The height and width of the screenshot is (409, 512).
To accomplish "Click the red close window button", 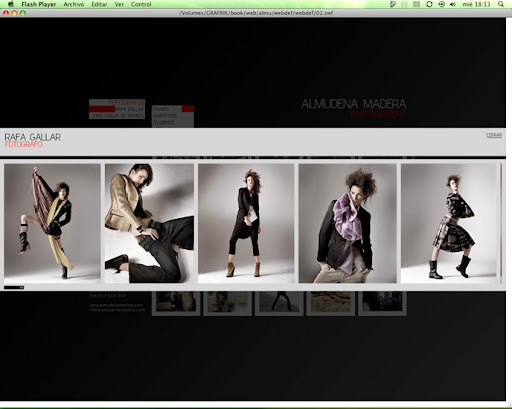I will 6,13.
